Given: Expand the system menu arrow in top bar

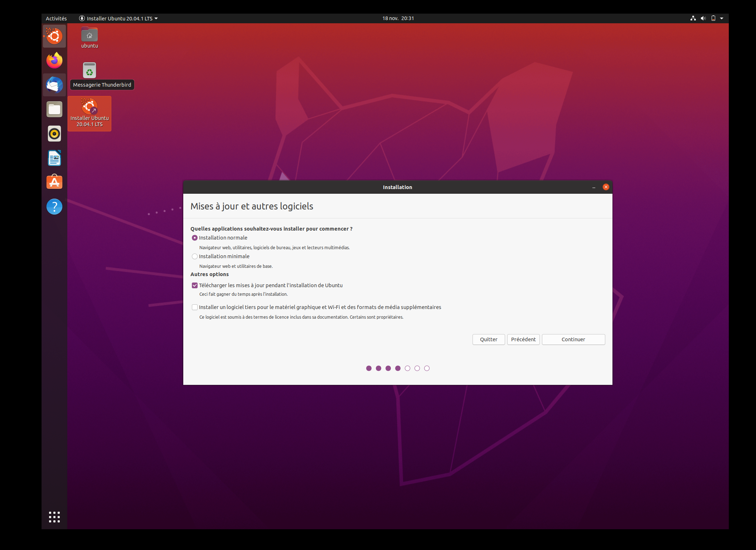Looking at the screenshot, I should point(722,18).
